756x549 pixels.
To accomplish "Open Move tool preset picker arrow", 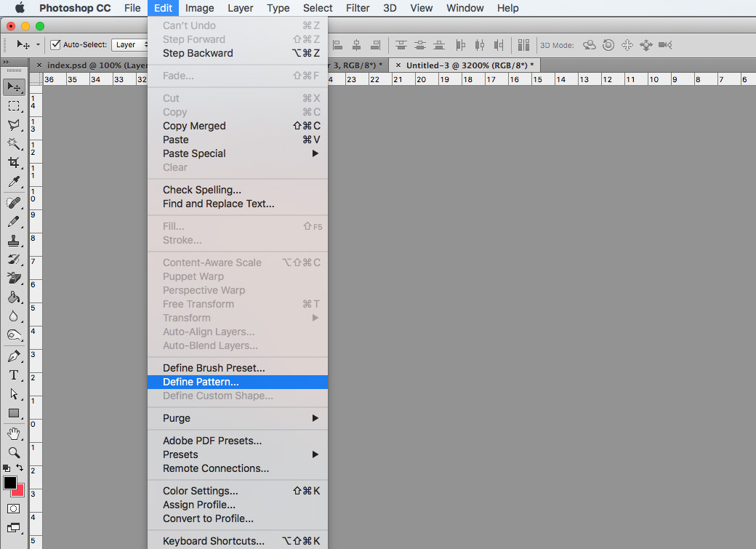I will (x=38, y=45).
